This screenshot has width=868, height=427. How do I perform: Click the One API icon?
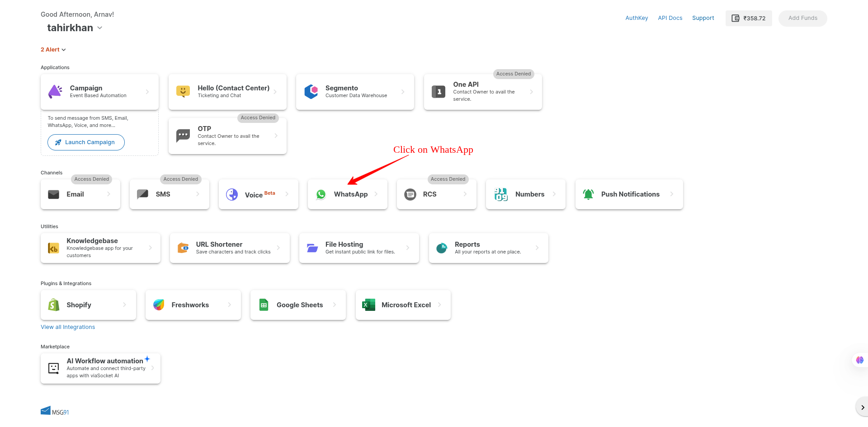(x=439, y=92)
